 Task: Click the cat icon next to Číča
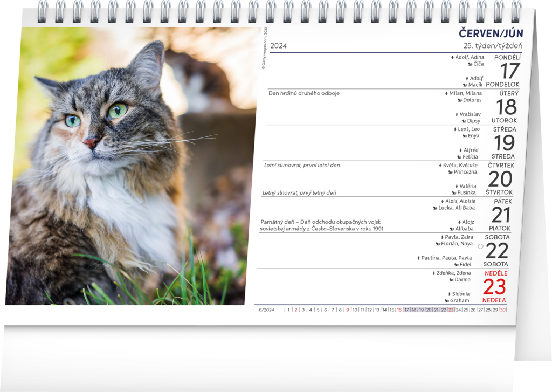(x=469, y=64)
